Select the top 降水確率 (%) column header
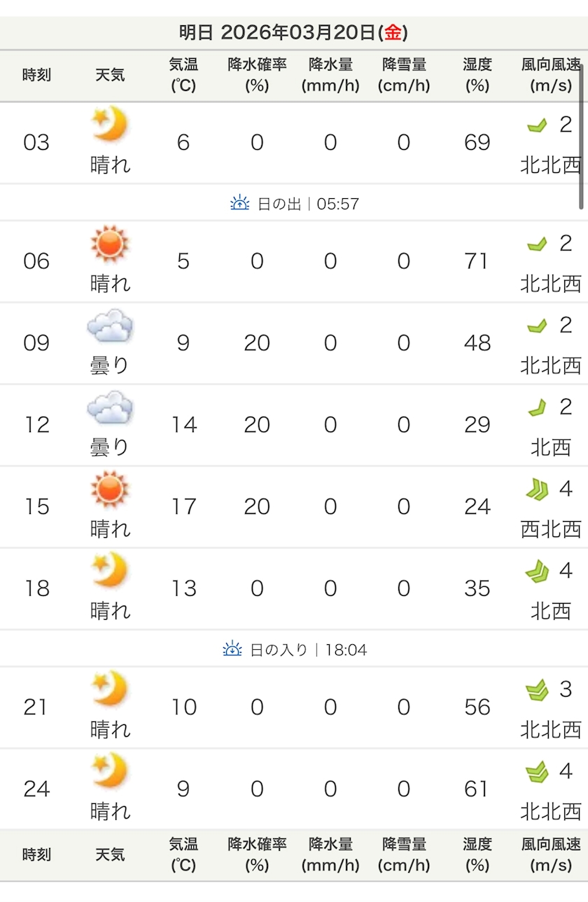 coord(257,75)
